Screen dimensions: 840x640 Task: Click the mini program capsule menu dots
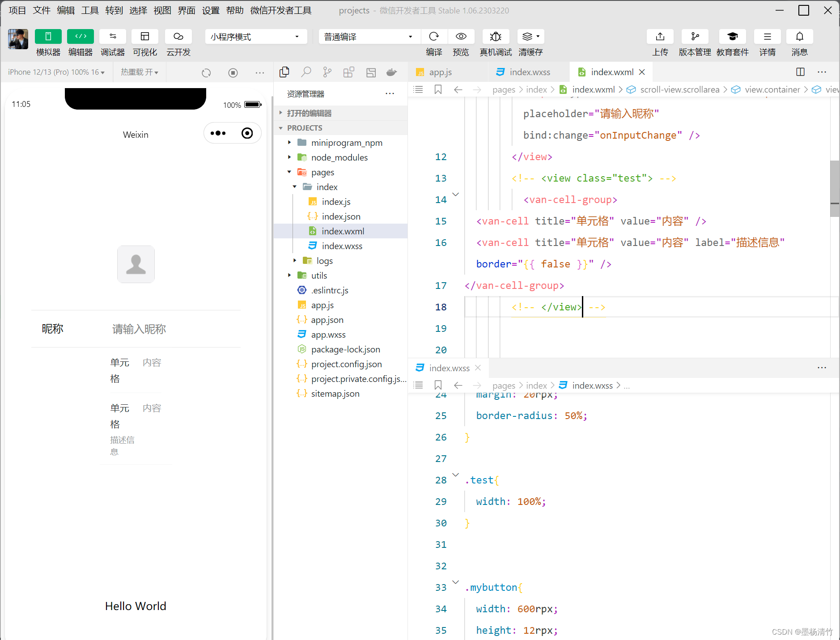coord(218,133)
